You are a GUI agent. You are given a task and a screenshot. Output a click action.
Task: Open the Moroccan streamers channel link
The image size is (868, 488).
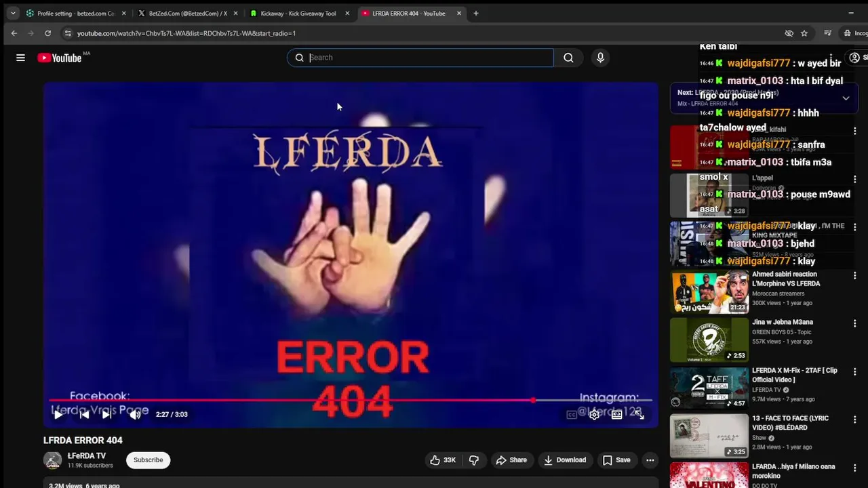tap(778, 293)
